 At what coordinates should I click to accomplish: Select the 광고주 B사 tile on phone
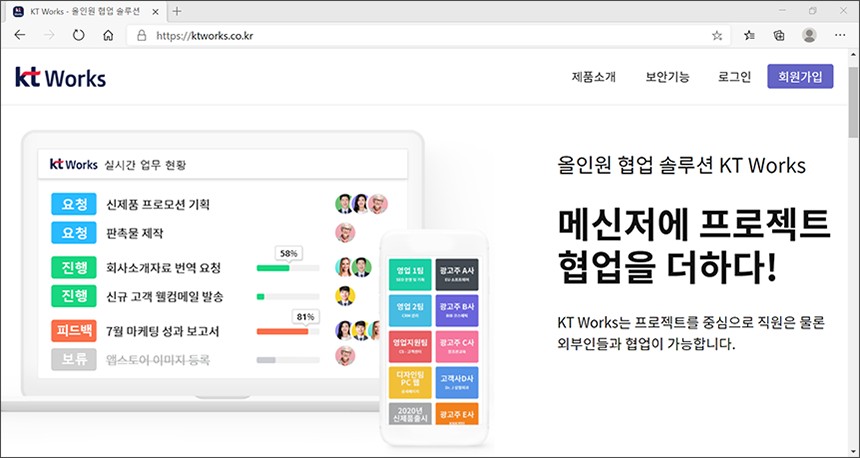coord(456,310)
